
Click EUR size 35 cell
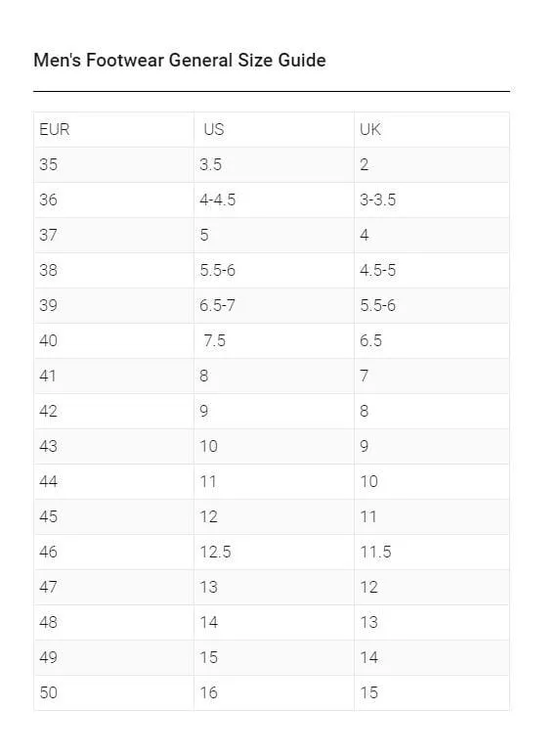click(113, 164)
